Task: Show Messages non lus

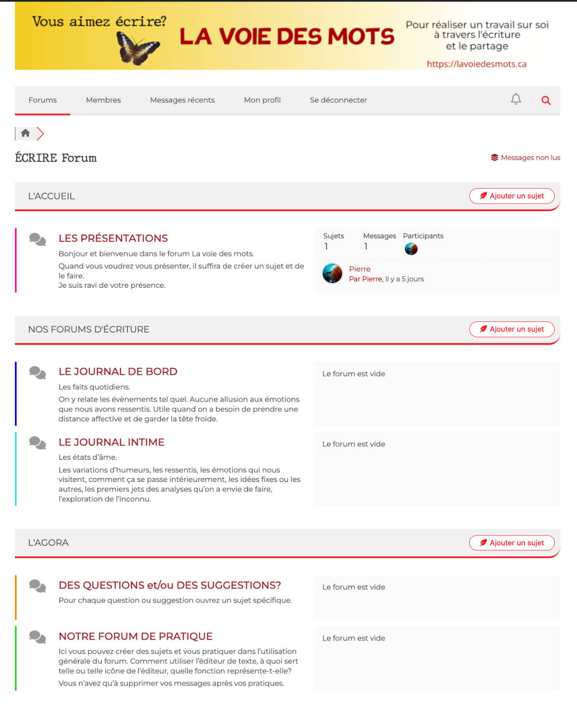Action: [530, 158]
